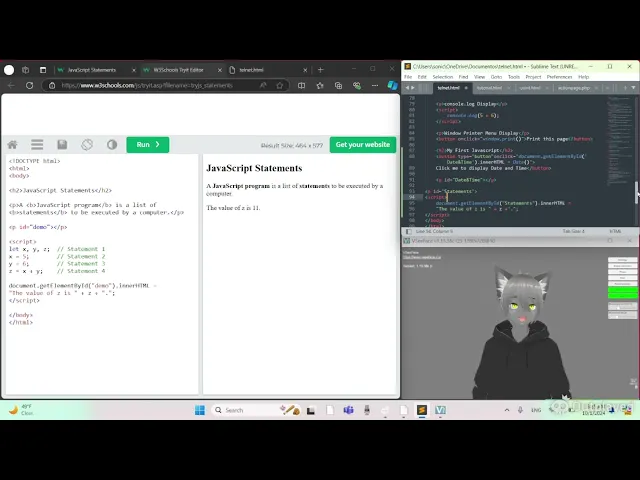Screen dimensions: 640x480
Task: Open a new browser tab
Action: (320, 70)
